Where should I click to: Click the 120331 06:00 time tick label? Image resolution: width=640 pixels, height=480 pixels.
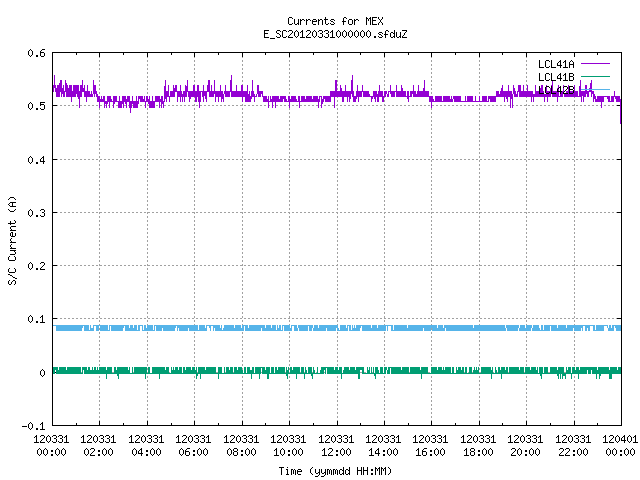pyautogui.click(x=193, y=446)
